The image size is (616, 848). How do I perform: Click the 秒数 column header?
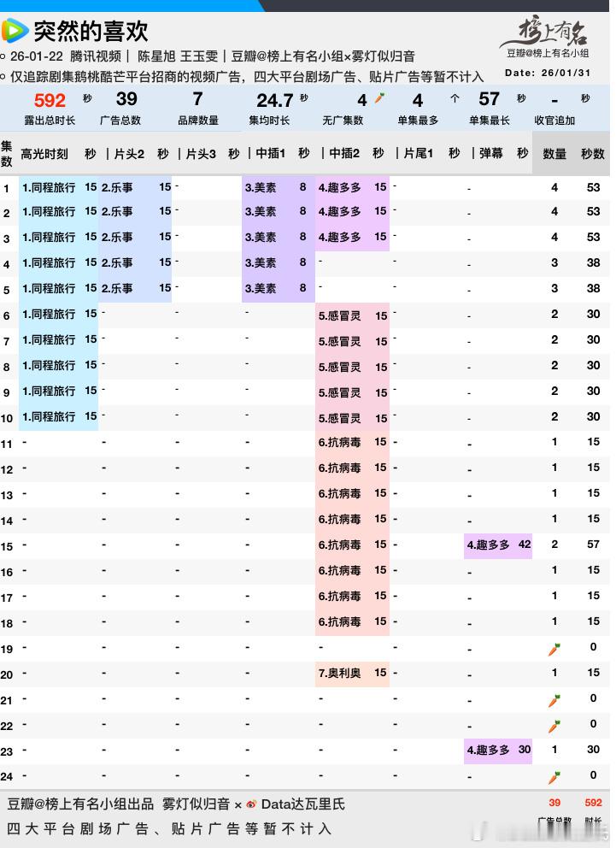(593, 154)
